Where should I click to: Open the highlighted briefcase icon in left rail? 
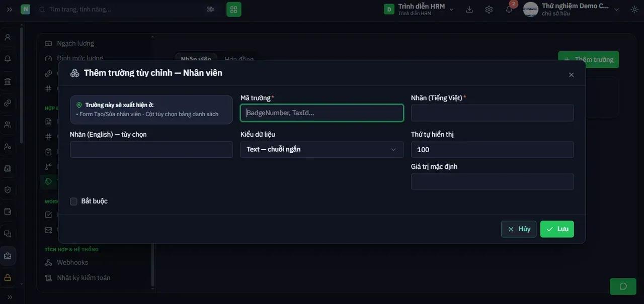point(8,256)
